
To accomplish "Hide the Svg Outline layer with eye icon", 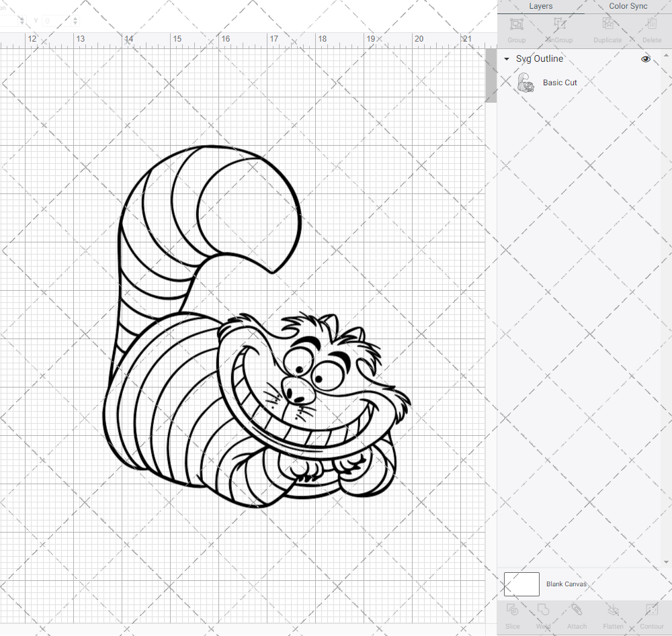I will 645,59.
